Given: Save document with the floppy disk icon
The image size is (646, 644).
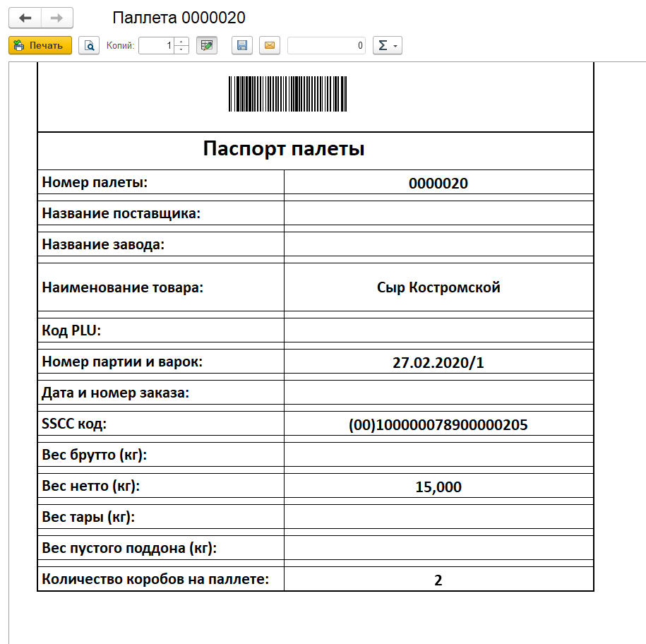Looking at the screenshot, I should pos(242,46).
